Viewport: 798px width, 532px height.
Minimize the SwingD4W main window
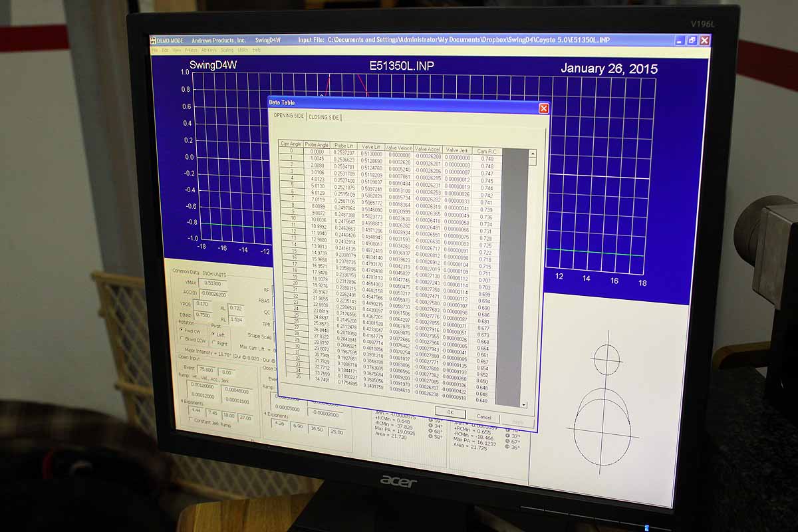point(680,41)
